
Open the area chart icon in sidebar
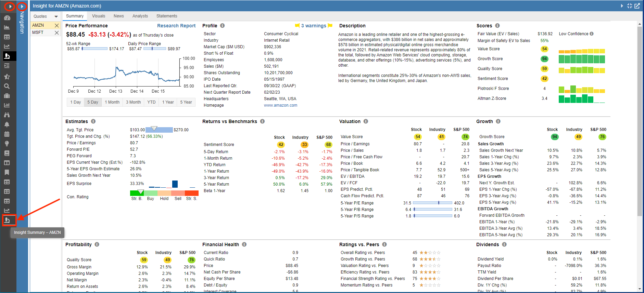7,27
